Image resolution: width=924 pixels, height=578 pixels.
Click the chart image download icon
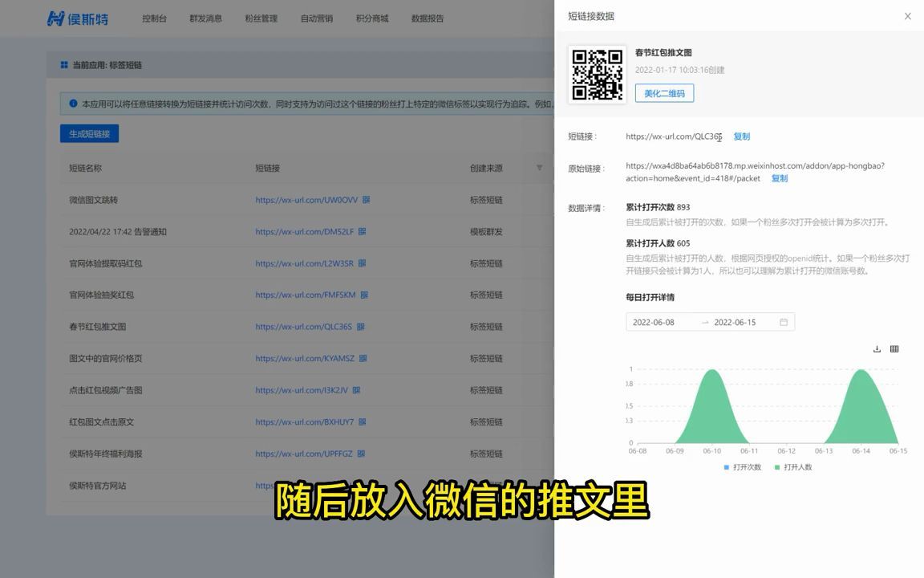877,349
